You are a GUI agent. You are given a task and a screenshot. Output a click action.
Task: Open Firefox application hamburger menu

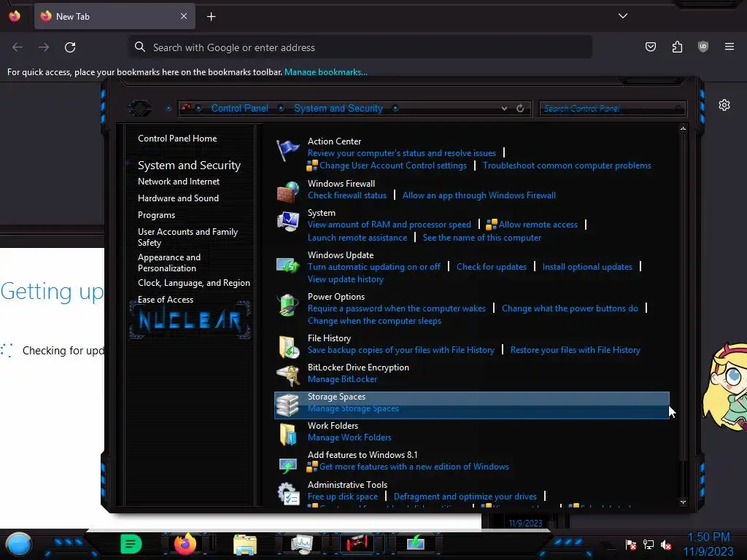[729, 47]
